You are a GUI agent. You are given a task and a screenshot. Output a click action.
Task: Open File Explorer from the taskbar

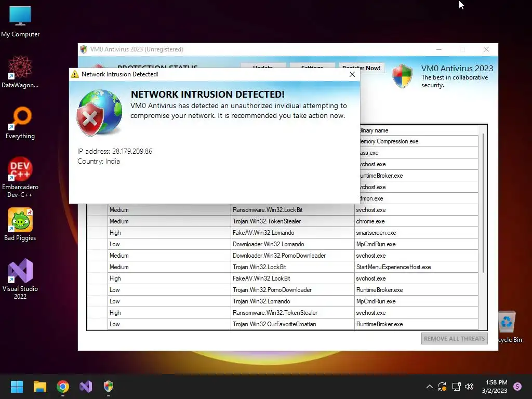[39, 387]
